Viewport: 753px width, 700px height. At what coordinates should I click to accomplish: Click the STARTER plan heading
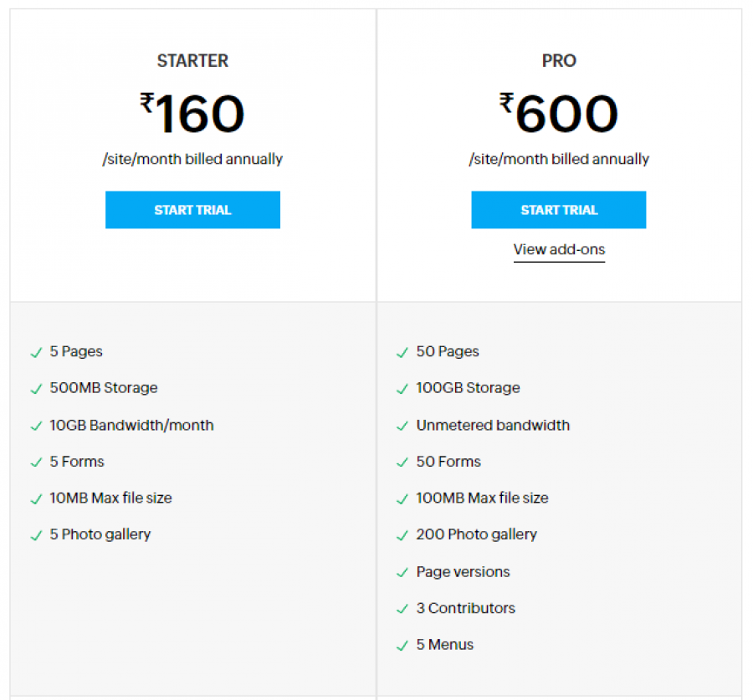(192, 60)
